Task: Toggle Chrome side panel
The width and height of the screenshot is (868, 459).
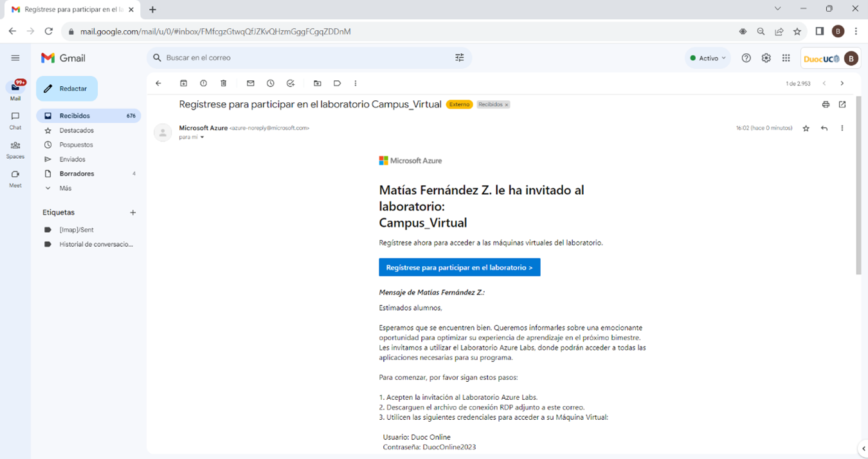Action: click(820, 32)
